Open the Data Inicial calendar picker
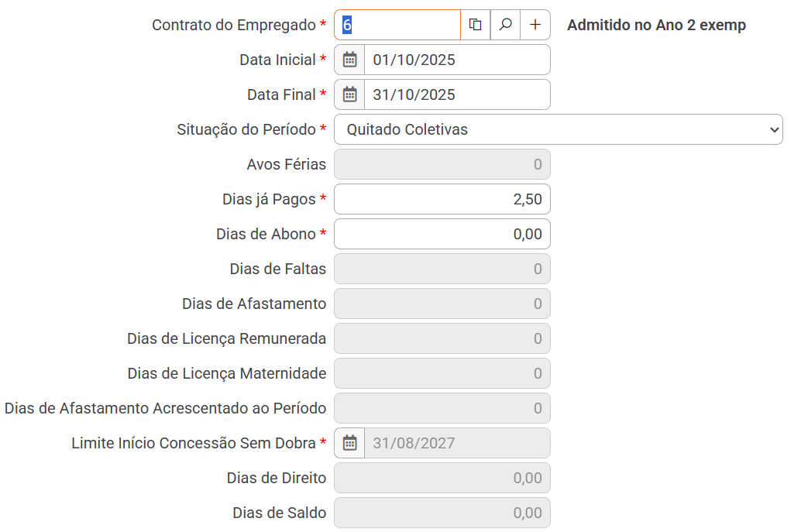 (349, 60)
